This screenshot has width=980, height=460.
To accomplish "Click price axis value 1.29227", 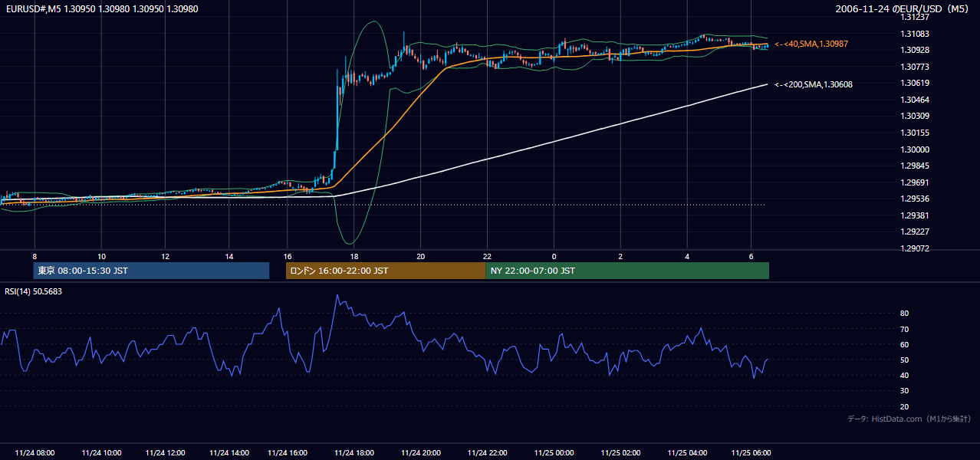I will tap(916, 232).
